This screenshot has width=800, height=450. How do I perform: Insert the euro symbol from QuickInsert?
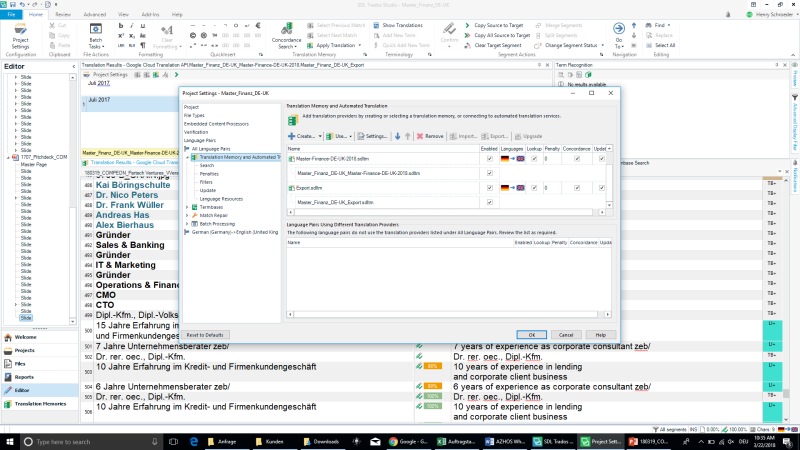click(x=258, y=26)
